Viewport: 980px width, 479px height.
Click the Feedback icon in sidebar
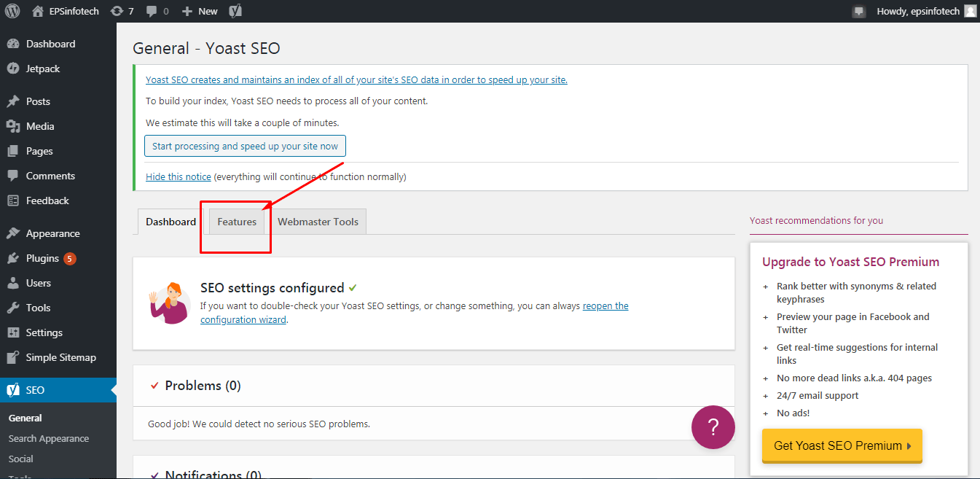[13, 200]
